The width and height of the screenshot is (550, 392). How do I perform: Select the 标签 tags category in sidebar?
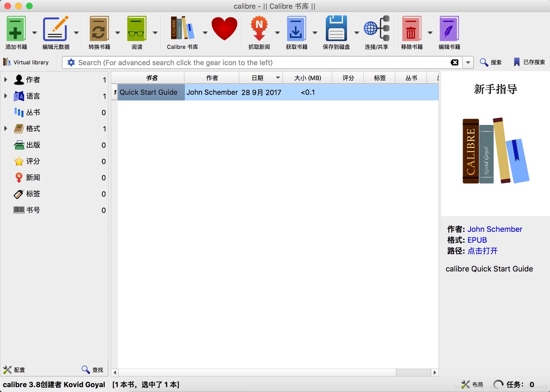[54, 194]
